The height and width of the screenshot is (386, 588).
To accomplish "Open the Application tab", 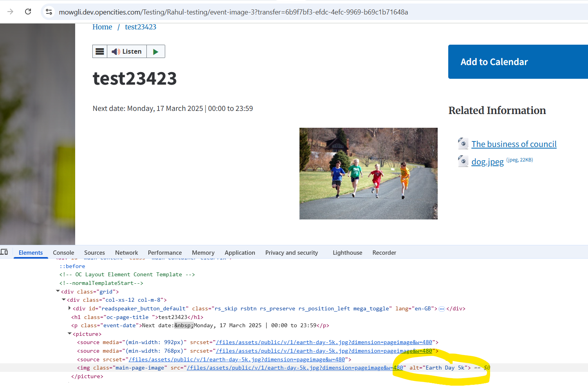I will [x=240, y=253].
